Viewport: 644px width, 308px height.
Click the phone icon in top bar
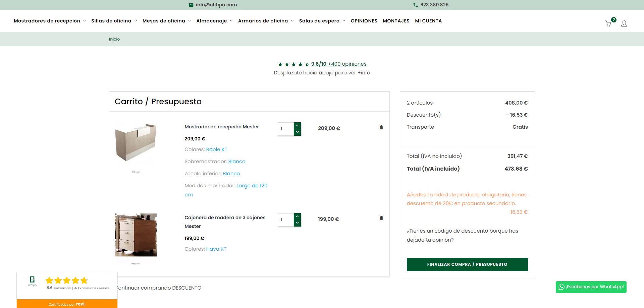(416, 5)
